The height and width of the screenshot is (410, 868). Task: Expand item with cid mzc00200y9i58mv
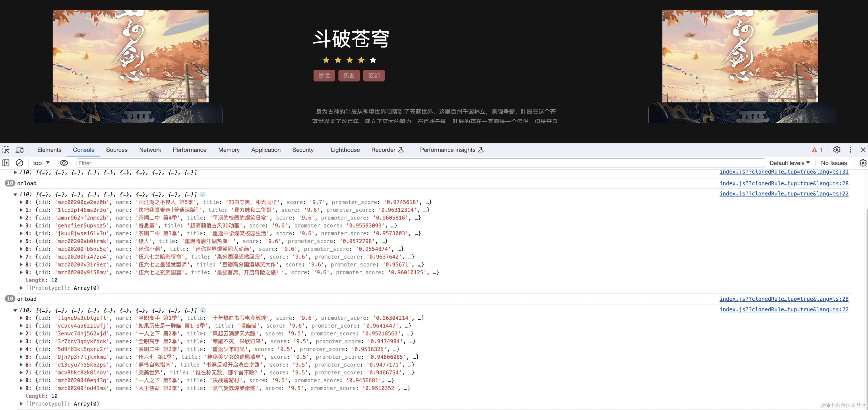(21, 273)
